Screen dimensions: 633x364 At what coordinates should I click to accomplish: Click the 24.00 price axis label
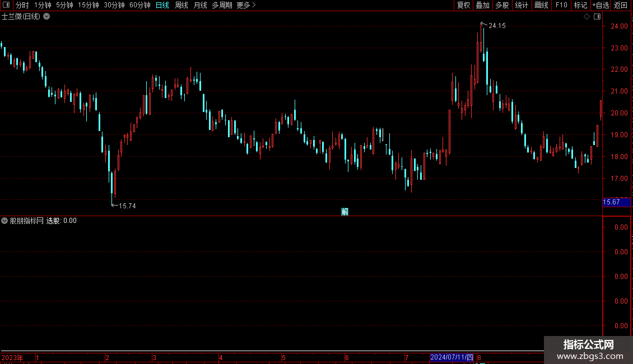[619, 26]
